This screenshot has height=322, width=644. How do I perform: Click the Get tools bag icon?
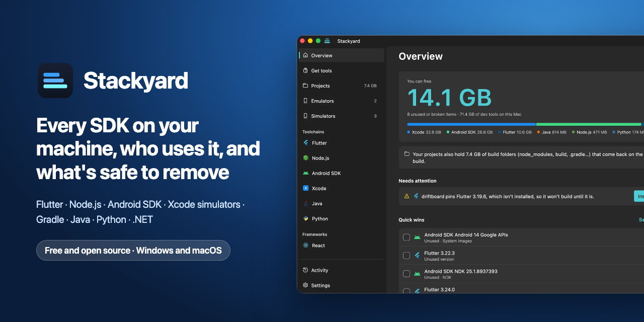(305, 70)
